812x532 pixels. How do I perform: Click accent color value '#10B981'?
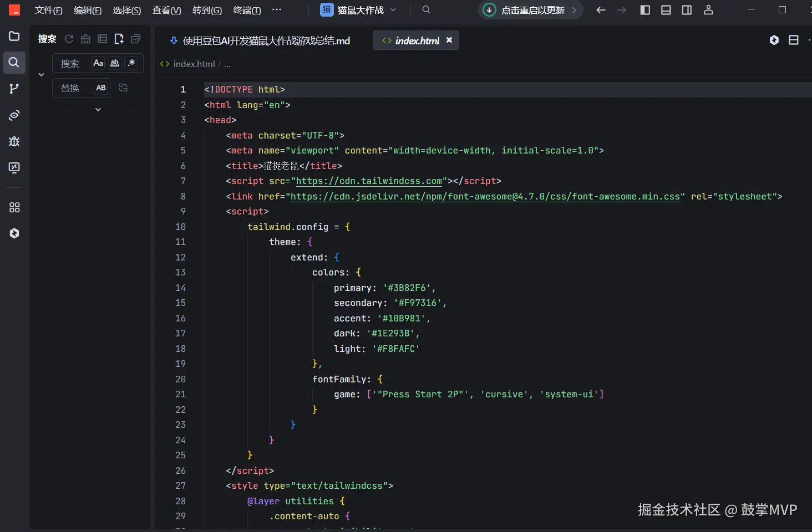coord(401,318)
